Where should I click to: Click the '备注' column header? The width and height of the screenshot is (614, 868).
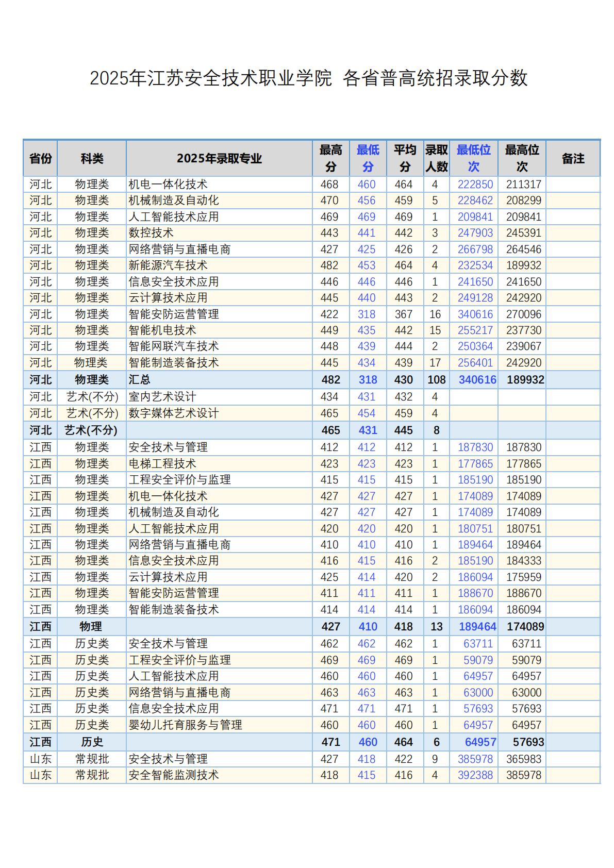pos(573,158)
